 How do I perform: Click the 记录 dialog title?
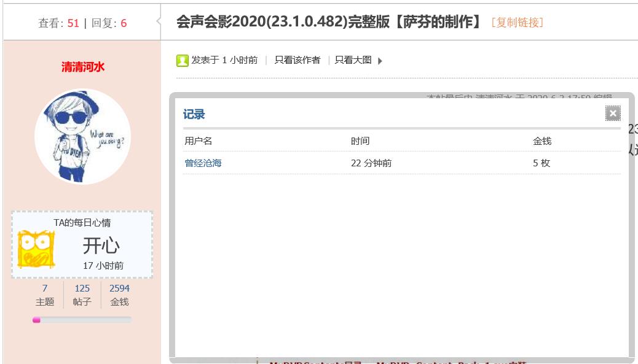(194, 114)
